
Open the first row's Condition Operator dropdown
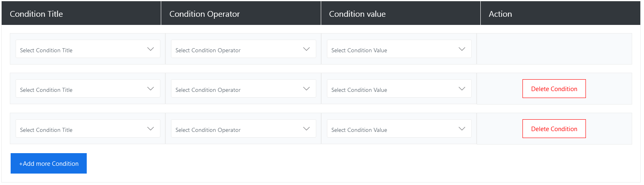tap(237, 49)
